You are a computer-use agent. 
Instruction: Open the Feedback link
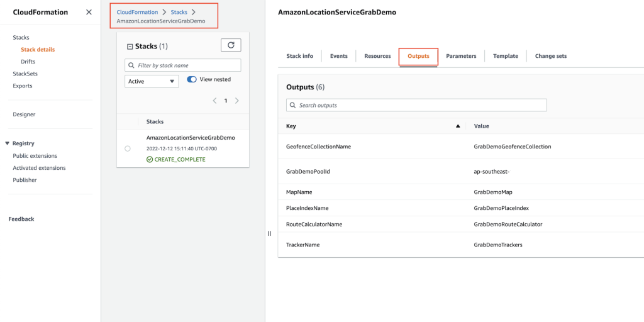[21, 219]
